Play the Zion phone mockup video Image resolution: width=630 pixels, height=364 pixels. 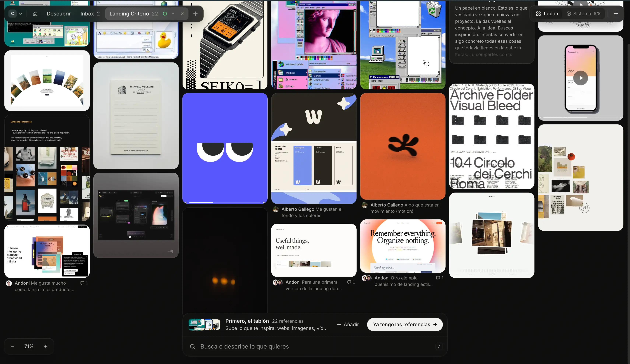click(580, 78)
